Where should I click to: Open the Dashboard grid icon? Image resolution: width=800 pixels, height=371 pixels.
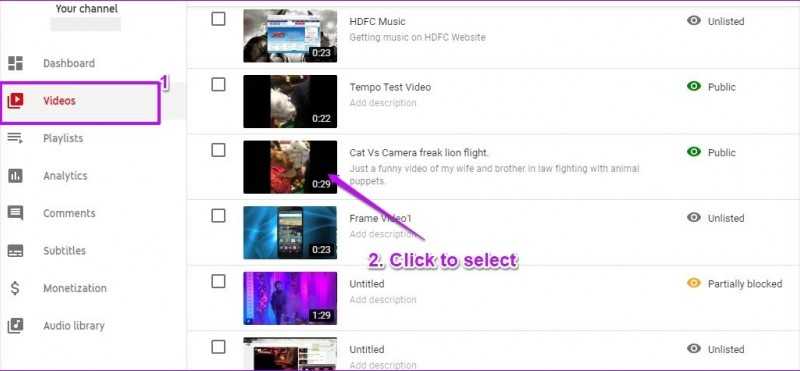click(15, 63)
